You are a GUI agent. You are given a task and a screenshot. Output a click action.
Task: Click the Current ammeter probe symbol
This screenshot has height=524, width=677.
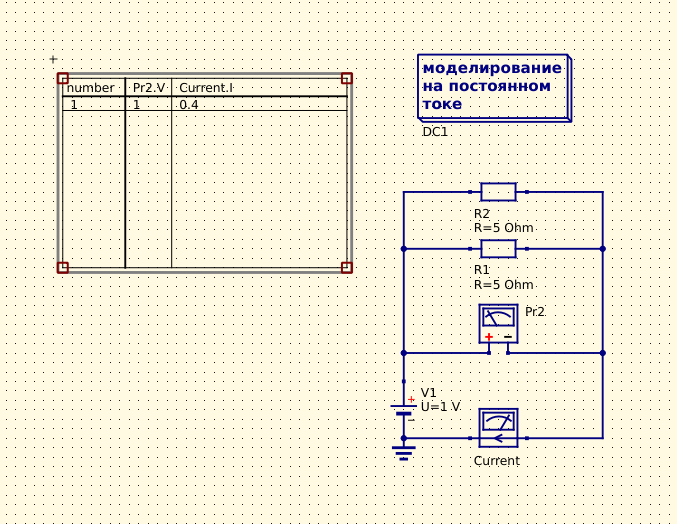(x=498, y=427)
